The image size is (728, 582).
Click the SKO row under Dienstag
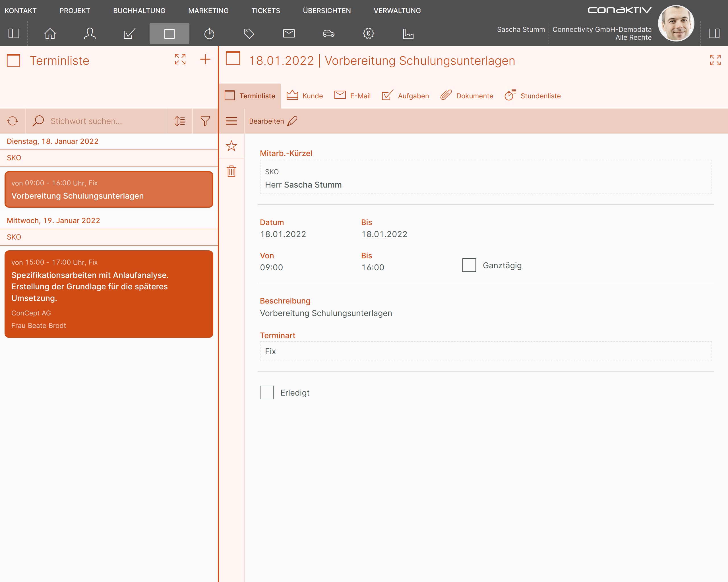coord(109,158)
